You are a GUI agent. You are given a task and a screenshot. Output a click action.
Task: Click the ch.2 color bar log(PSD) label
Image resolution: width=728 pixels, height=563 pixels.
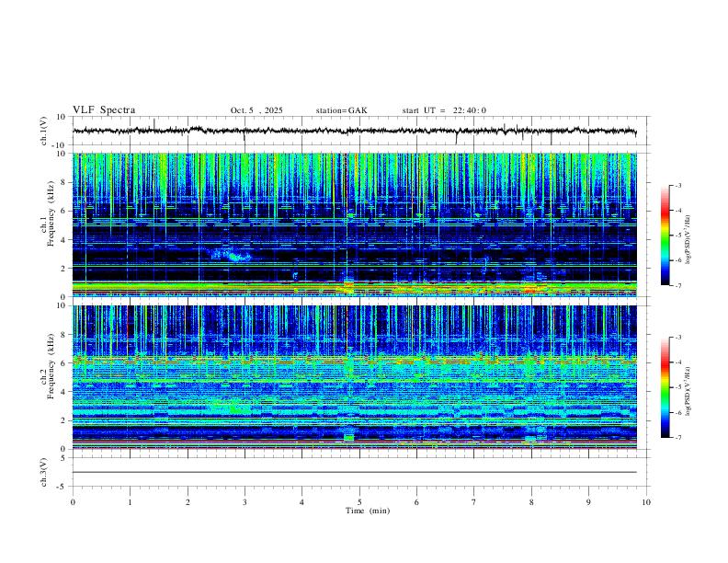coord(688,391)
